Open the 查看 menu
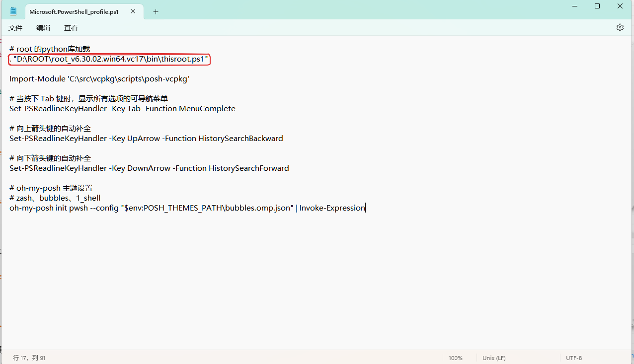The height and width of the screenshot is (364, 634). pos(71,28)
